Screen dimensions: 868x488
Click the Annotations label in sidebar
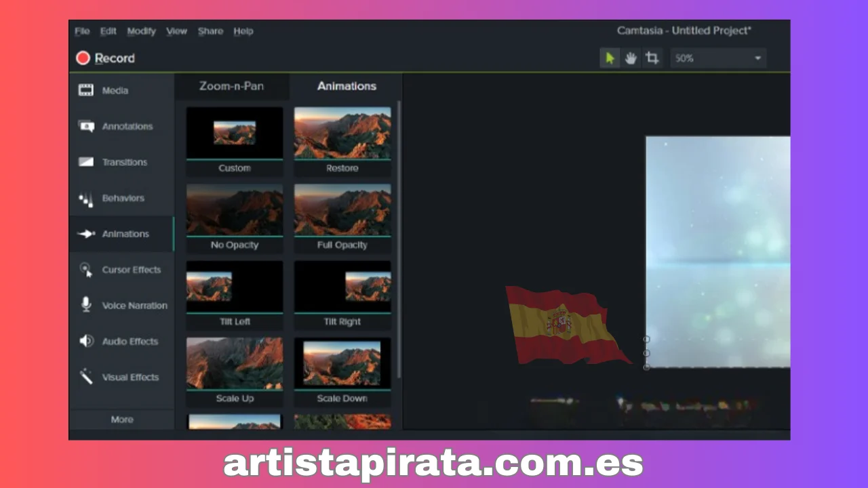(127, 126)
